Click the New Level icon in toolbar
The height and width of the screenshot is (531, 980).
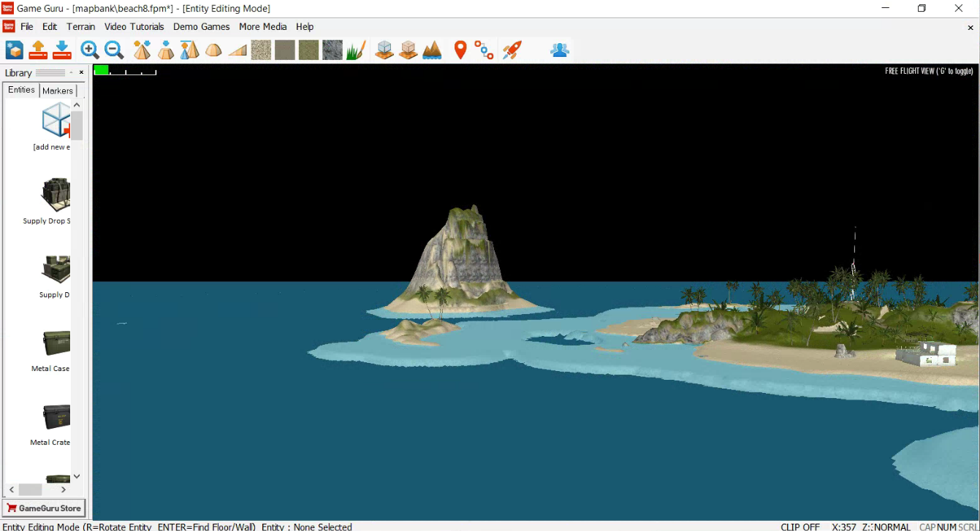coord(15,50)
